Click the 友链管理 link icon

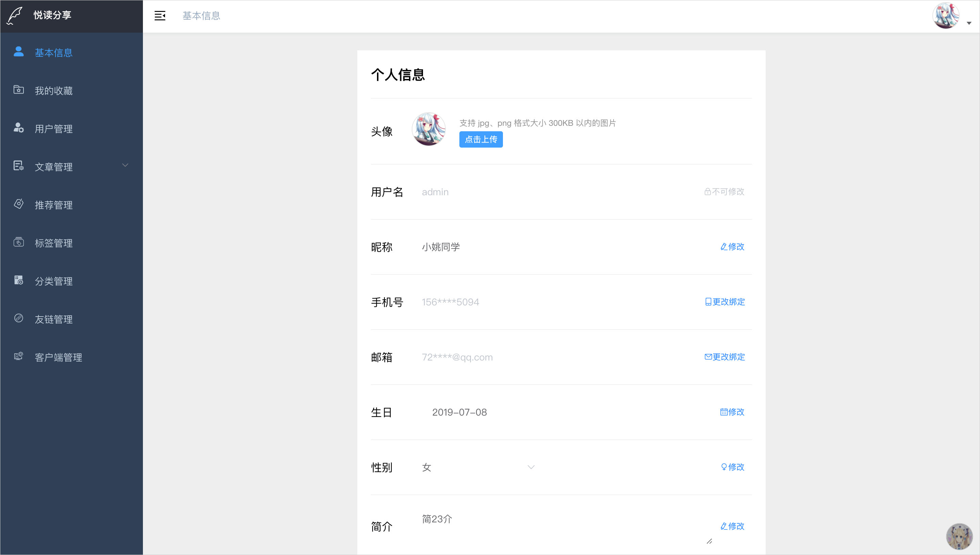click(18, 318)
